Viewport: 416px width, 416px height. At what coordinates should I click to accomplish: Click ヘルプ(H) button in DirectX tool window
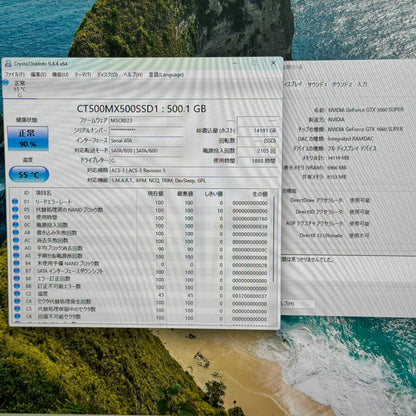pyautogui.click(x=298, y=304)
